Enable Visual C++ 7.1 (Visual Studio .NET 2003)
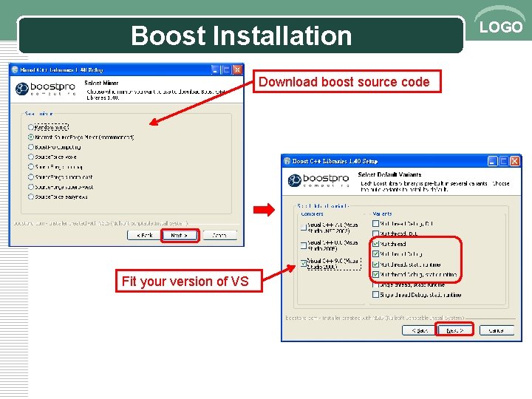Viewport: 532px width, 399px height. click(304, 228)
